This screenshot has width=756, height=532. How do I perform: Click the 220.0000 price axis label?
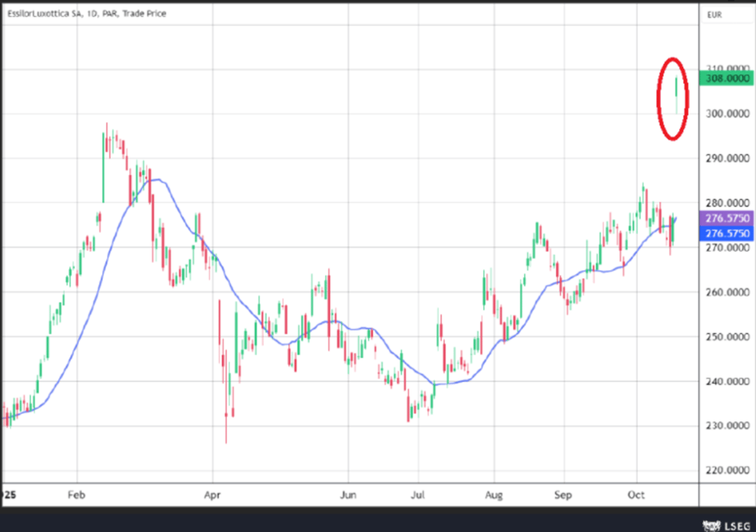[727, 470]
